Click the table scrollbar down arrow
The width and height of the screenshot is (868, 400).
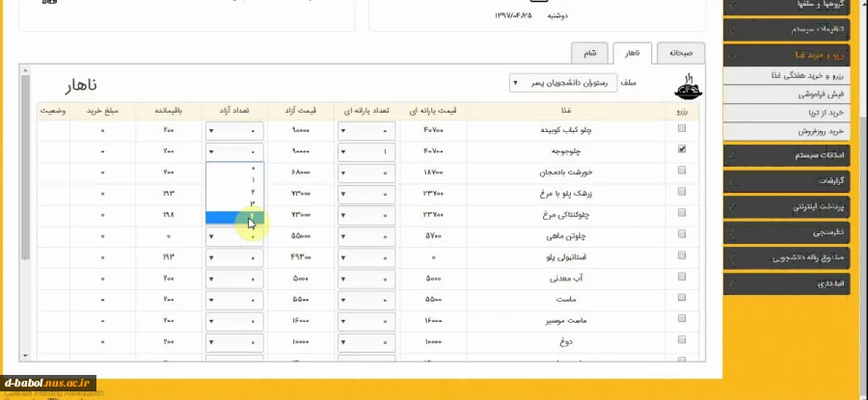(25, 356)
